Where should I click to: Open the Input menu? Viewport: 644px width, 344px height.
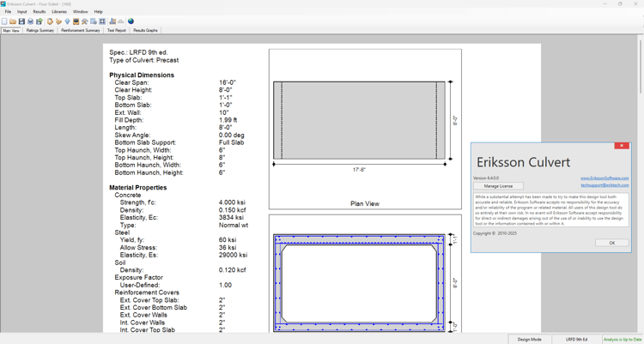(x=21, y=12)
